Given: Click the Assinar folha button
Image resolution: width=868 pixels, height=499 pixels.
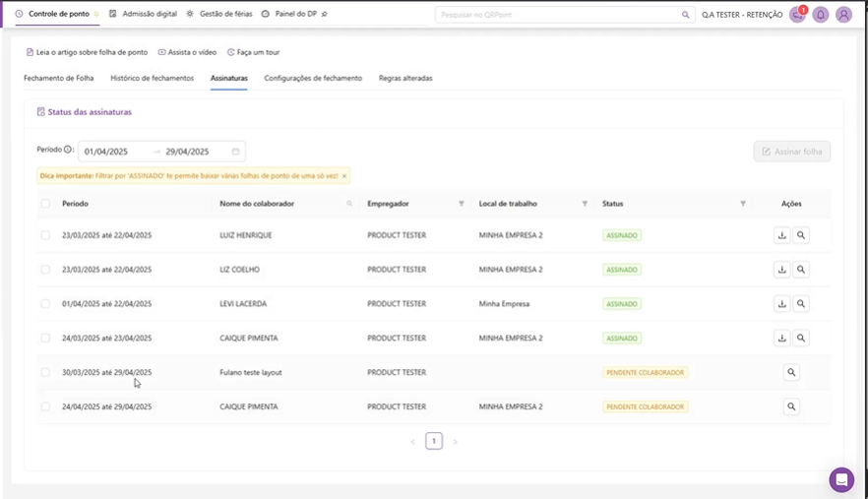Looking at the screenshot, I should 791,152.
